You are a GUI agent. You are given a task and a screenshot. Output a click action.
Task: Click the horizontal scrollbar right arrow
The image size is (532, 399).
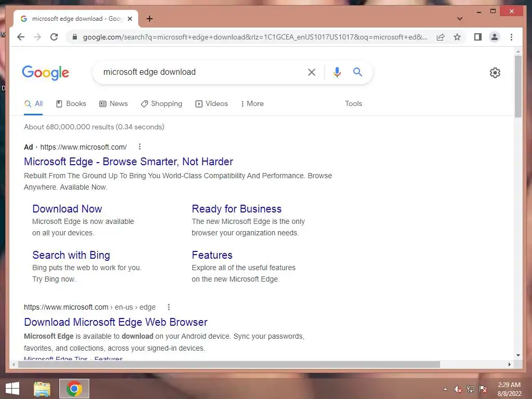tap(509, 364)
